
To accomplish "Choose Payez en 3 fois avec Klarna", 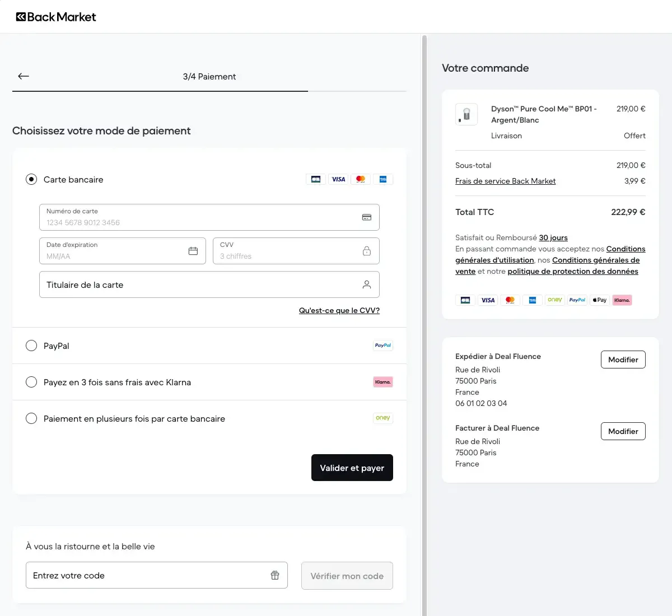I will (x=31, y=382).
